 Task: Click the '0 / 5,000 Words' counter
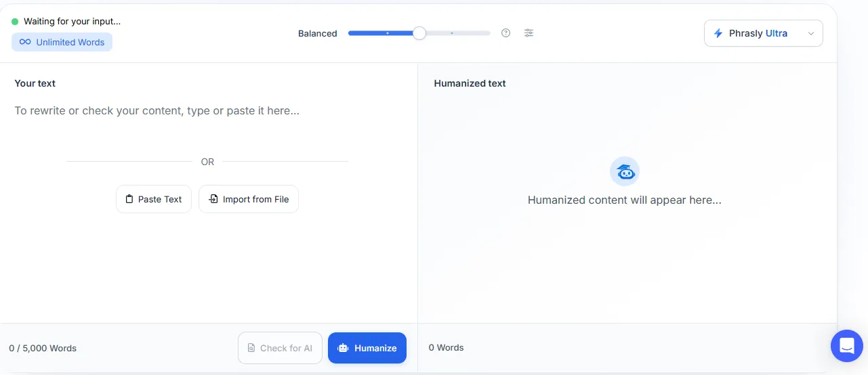[43, 348]
